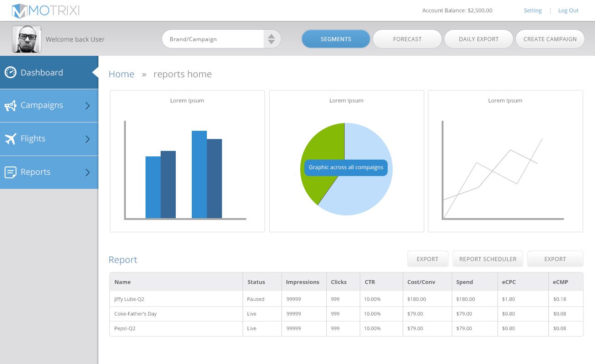Expand the Reports sidebar chevron
595x364 pixels.
point(88,172)
